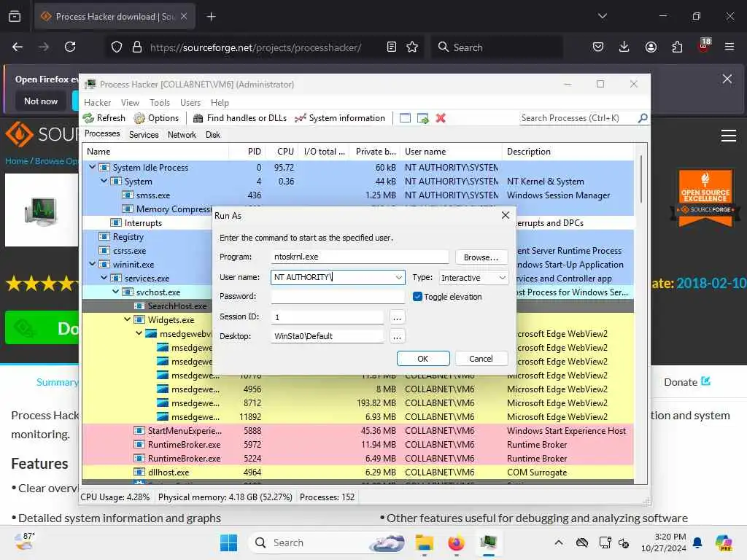This screenshot has width=747, height=560.
Task: Toggle the Toggle elevation checkbox
Action: point(417,297)
